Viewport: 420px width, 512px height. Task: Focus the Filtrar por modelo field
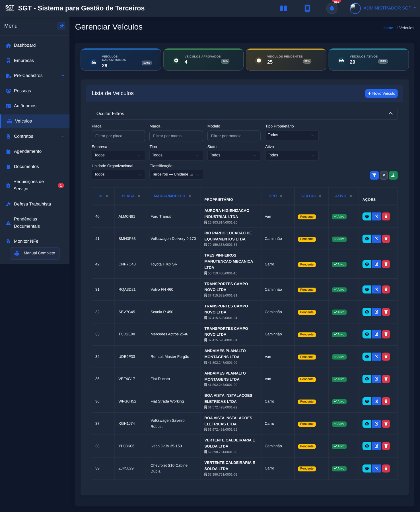coord(234,136)
